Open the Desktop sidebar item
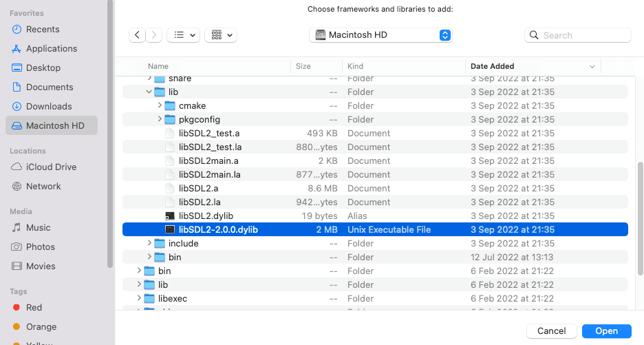The image size is (644, 345). click(x=43, y=68)
